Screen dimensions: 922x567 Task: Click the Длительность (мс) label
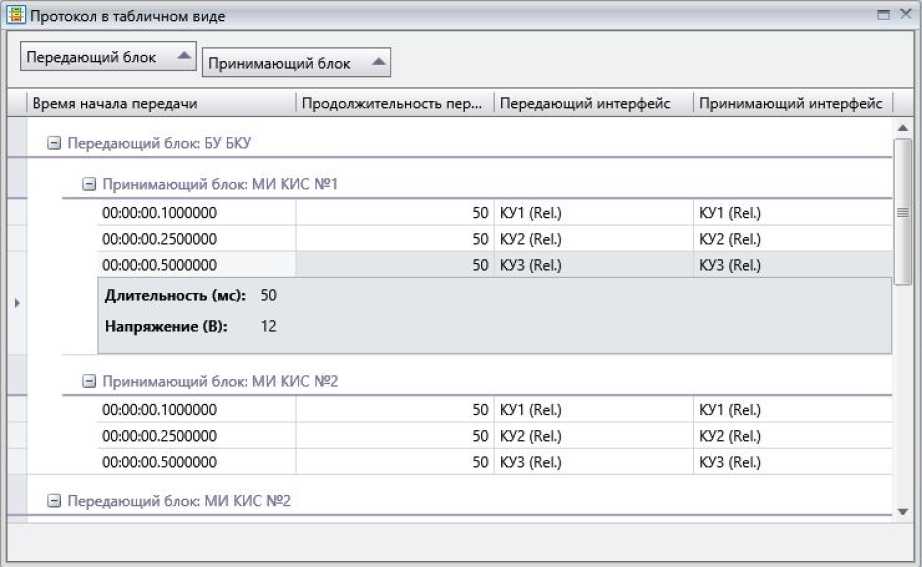(175, 295)
